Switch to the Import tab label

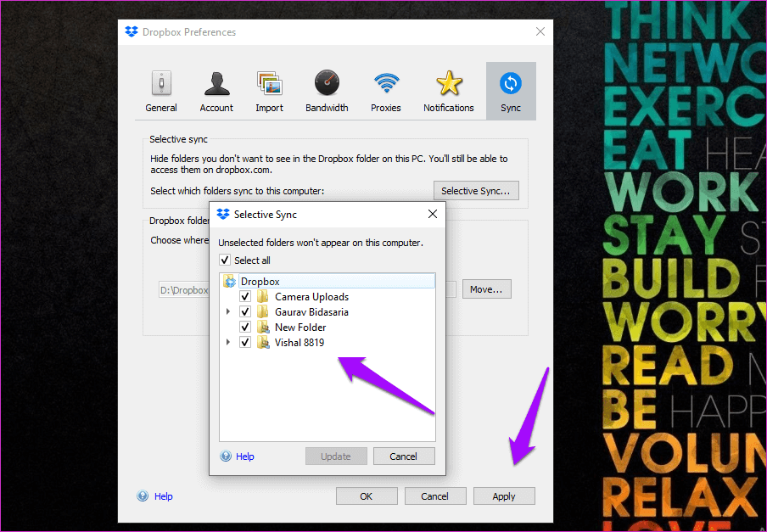(269, 108)
